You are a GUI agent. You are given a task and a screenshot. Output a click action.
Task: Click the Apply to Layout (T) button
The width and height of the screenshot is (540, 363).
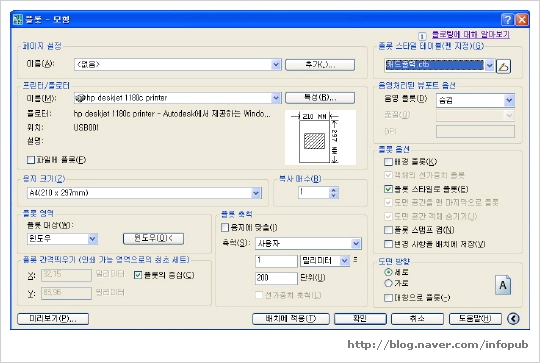(291, 319)
